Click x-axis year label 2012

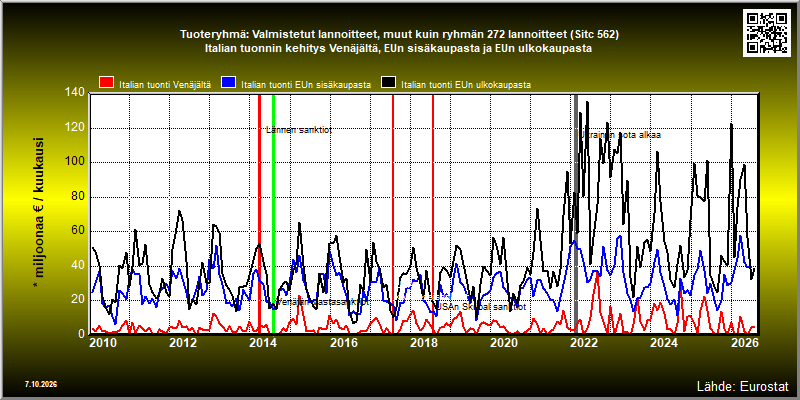pyautogui.click(x=183, y=343)
